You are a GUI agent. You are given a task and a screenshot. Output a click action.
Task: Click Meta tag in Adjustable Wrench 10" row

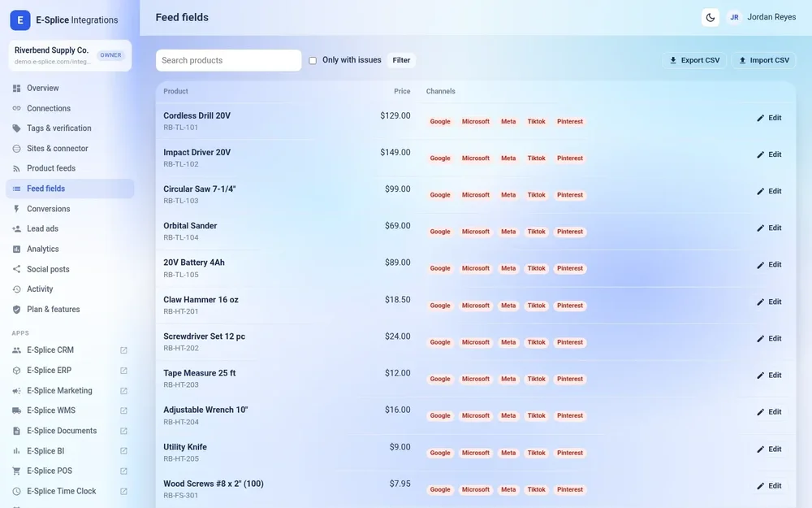[508, 415]
